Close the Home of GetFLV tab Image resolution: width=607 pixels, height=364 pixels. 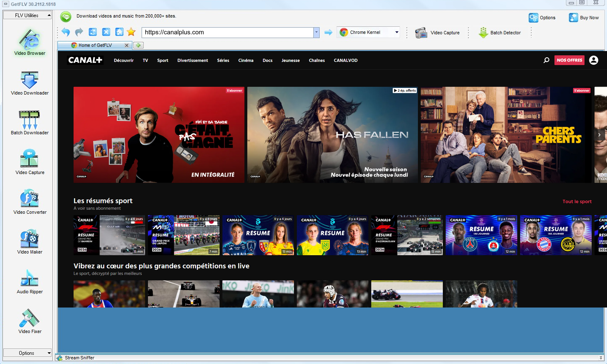click(x=127, y=45)
